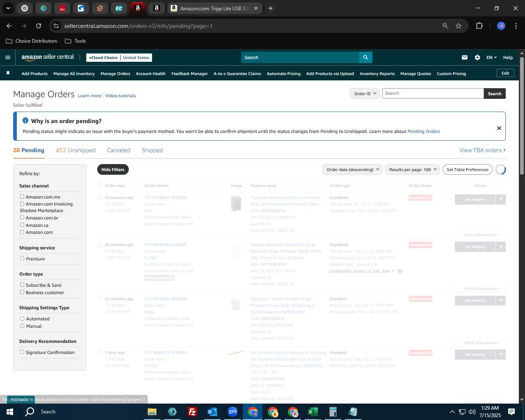Switch to the 452 Unshipped tab
The image size is (525, 420).
point(75,150)
